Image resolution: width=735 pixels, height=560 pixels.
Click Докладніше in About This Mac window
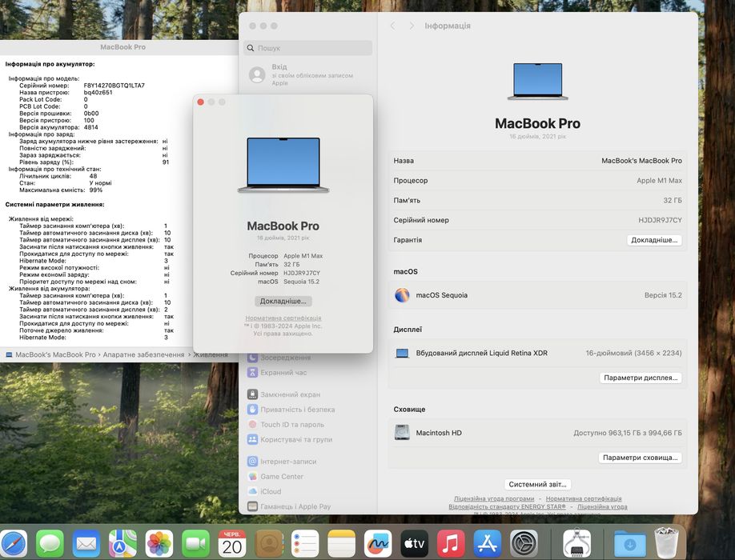click(x=283, y=302)
